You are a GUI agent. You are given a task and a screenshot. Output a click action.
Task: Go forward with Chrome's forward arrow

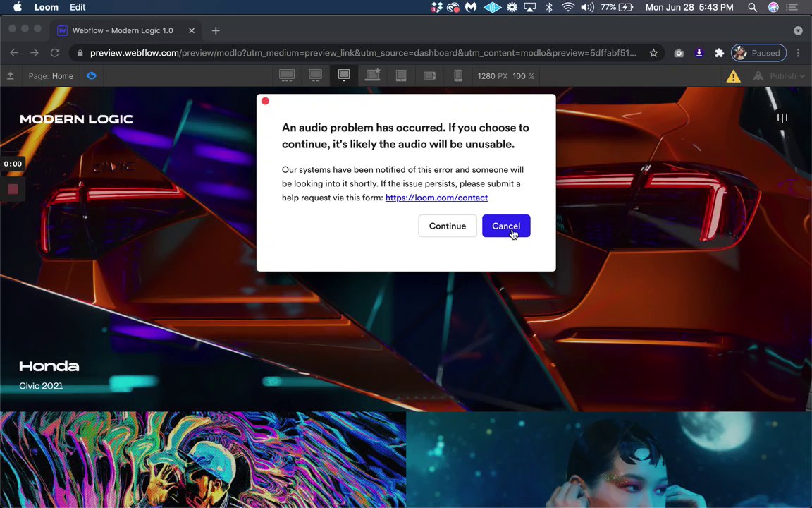point(34,53)
